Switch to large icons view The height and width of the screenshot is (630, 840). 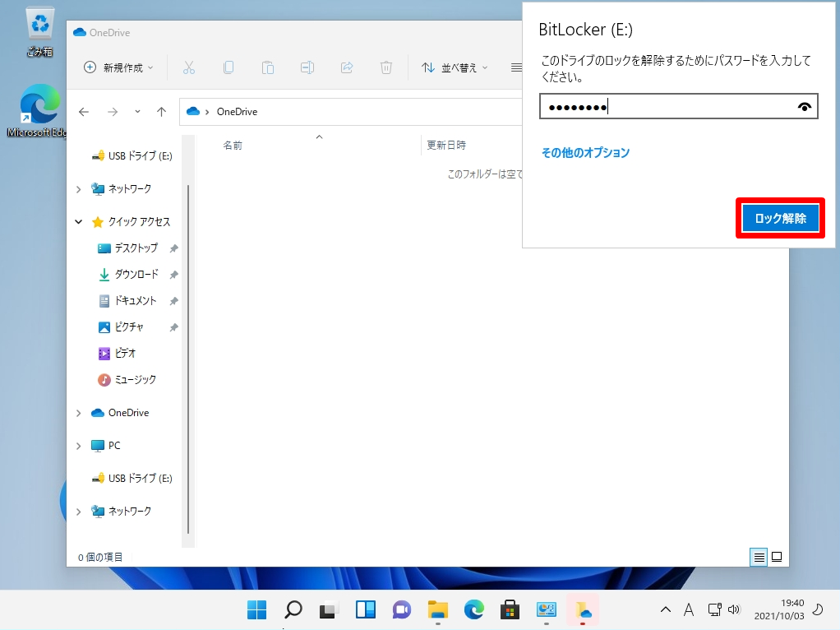pyautogui.click(x=777, y=557)
